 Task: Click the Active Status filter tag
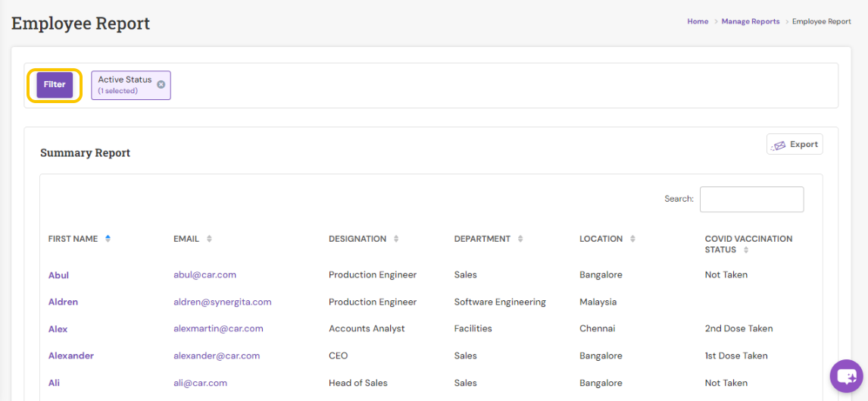131,86
